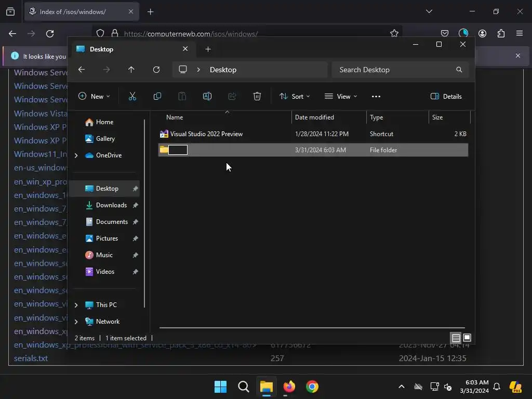The image size is (532, 399).
Task: Click the horizontal scrollbar in the file list
Action: (312, 328)
